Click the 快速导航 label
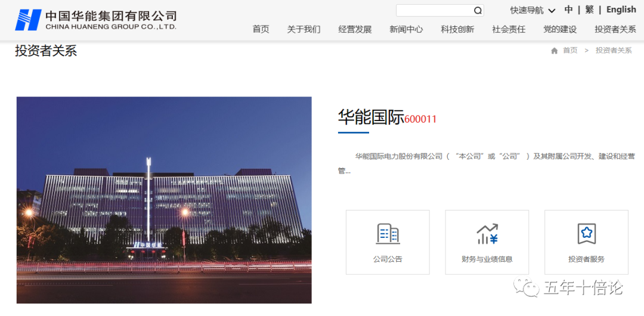This screenshot has width=644, height=316. (x=527, y=11)
